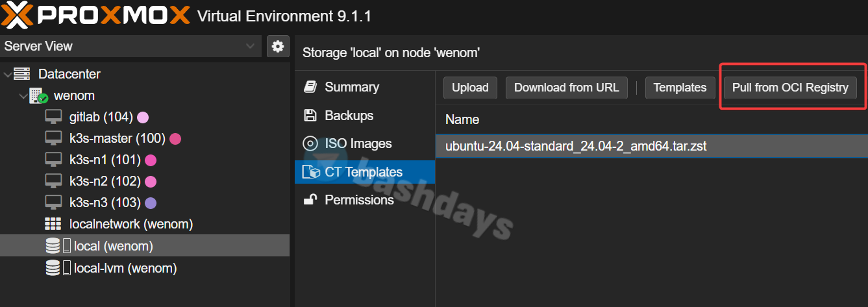Click the ISO Images disc icon
Screen dimensions: 868x307
click(311, 143)
